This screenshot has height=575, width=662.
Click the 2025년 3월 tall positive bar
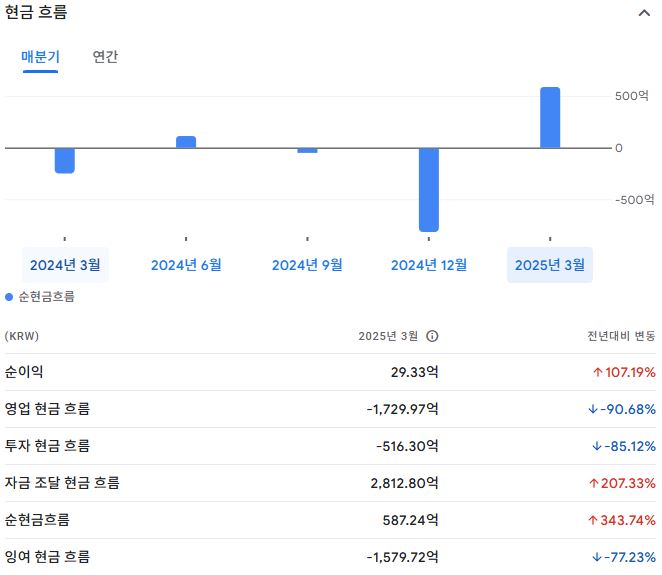(550, 117)
